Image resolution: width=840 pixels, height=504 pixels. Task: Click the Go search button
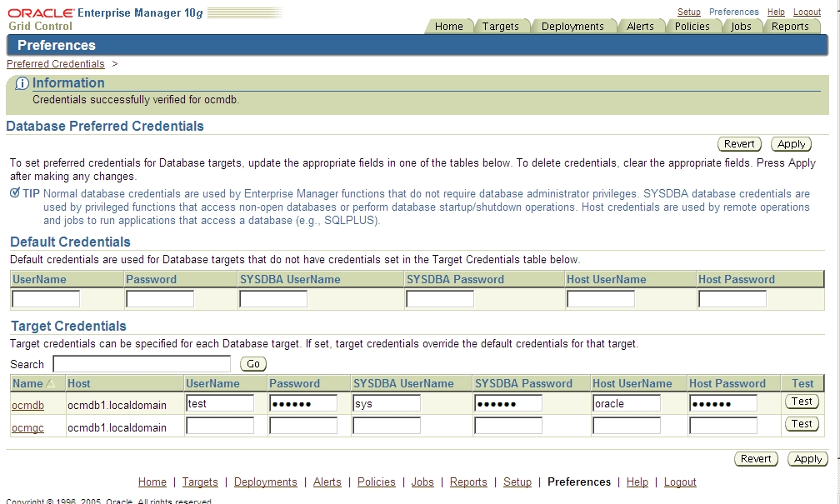pyautogui.click(x=253, y=364)
